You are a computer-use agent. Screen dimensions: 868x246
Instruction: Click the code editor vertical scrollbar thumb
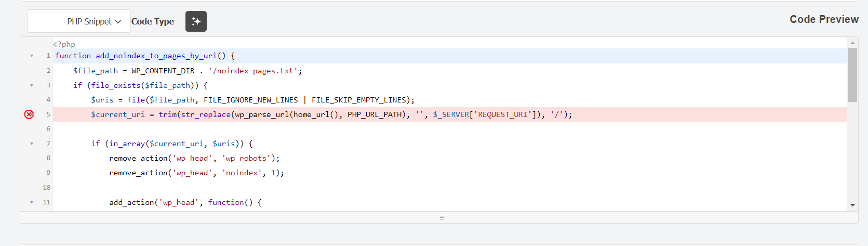(852, 74)
